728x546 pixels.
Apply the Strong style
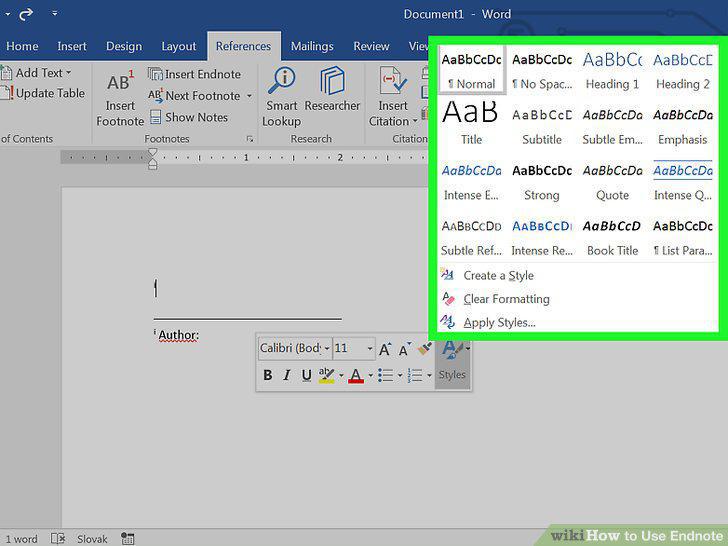(542, 182)
